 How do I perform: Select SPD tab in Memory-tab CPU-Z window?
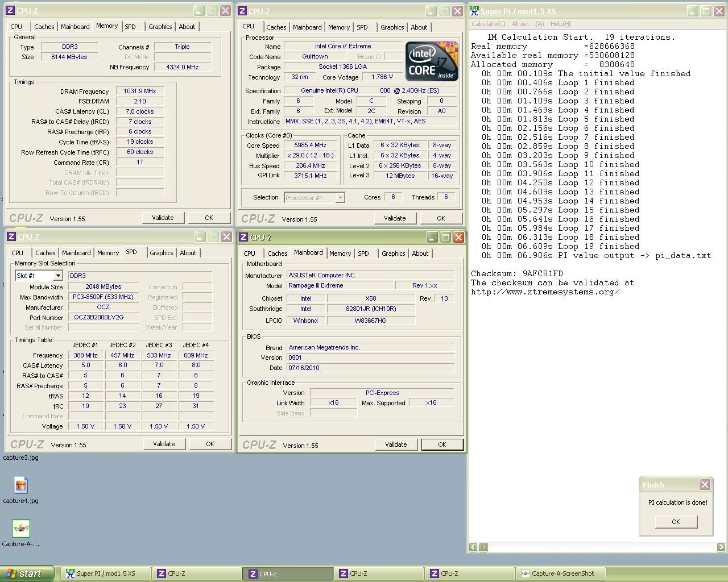point(130,27)
